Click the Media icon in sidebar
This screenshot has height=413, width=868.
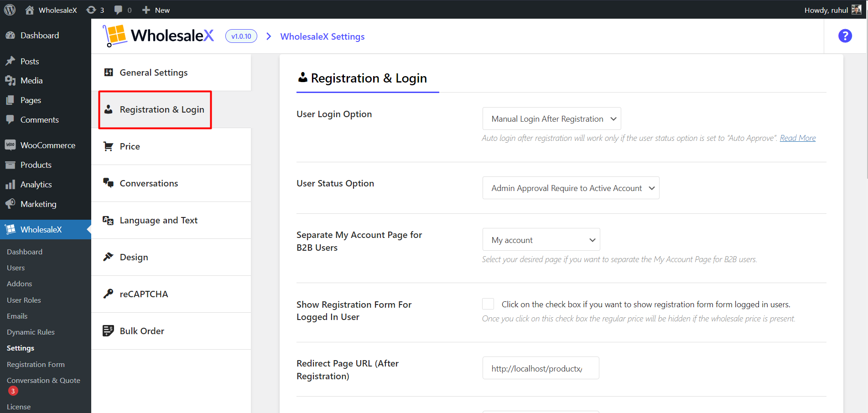pos(10,81)
